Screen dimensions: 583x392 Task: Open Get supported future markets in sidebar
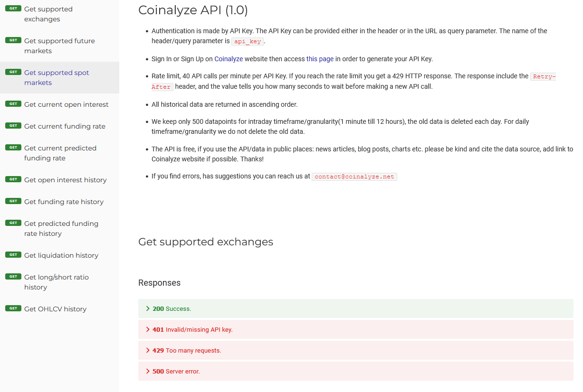(59, 46)
